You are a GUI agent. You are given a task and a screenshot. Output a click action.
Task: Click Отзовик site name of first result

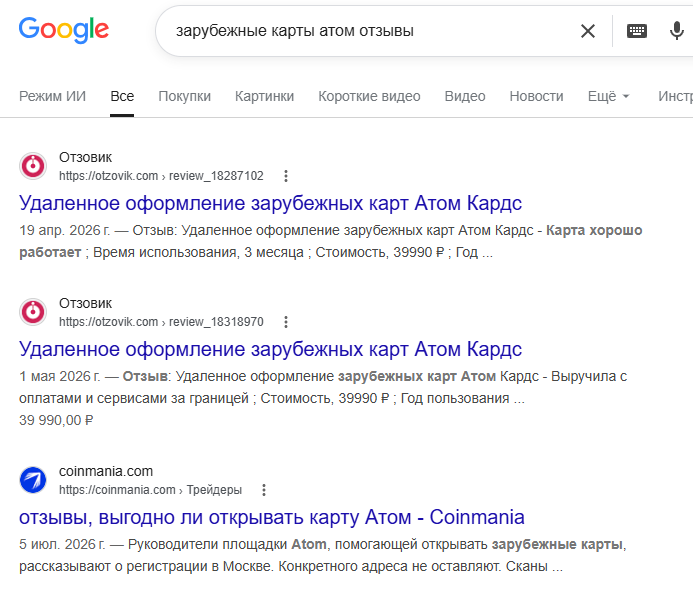coord(86,157)
